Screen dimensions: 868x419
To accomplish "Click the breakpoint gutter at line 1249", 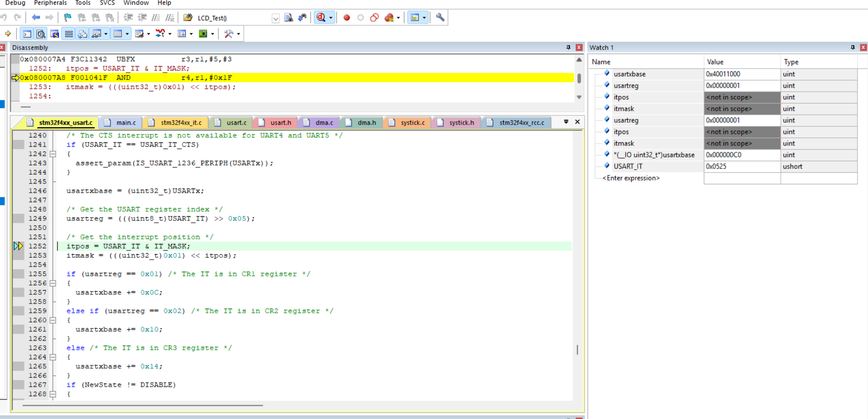I will [18, 219].
